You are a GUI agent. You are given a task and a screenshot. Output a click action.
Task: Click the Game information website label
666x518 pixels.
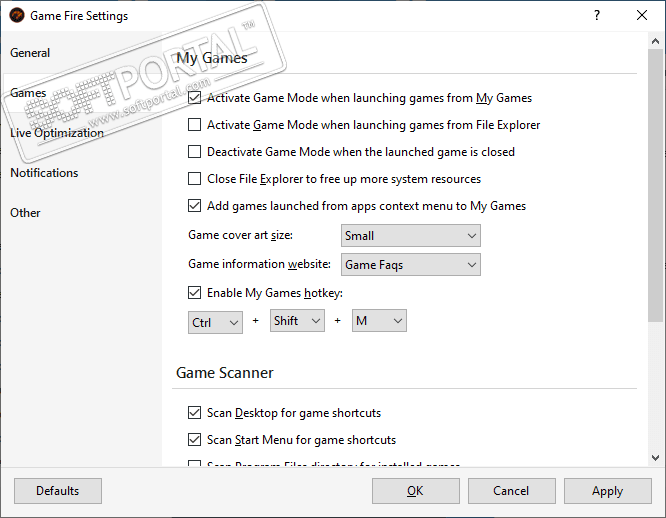(x=260, y=264)
